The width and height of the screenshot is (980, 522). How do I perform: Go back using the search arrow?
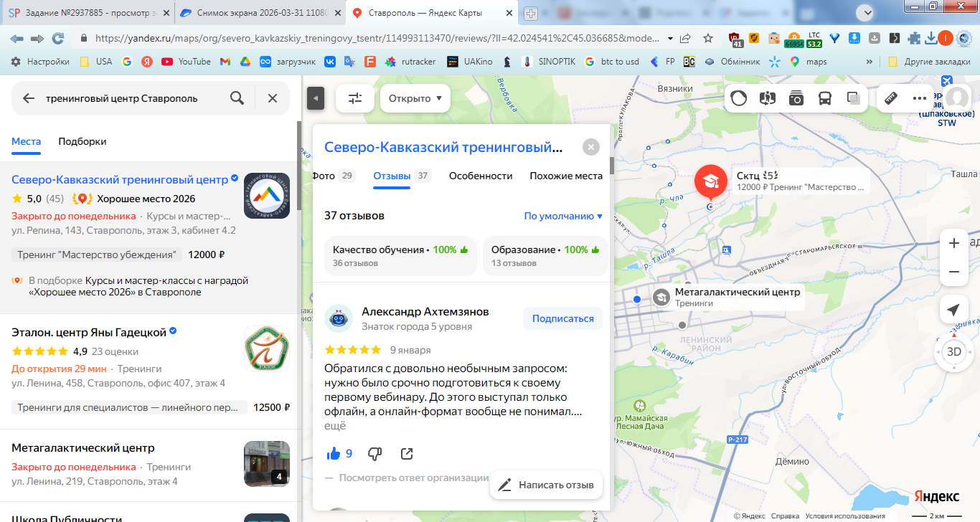29,98
